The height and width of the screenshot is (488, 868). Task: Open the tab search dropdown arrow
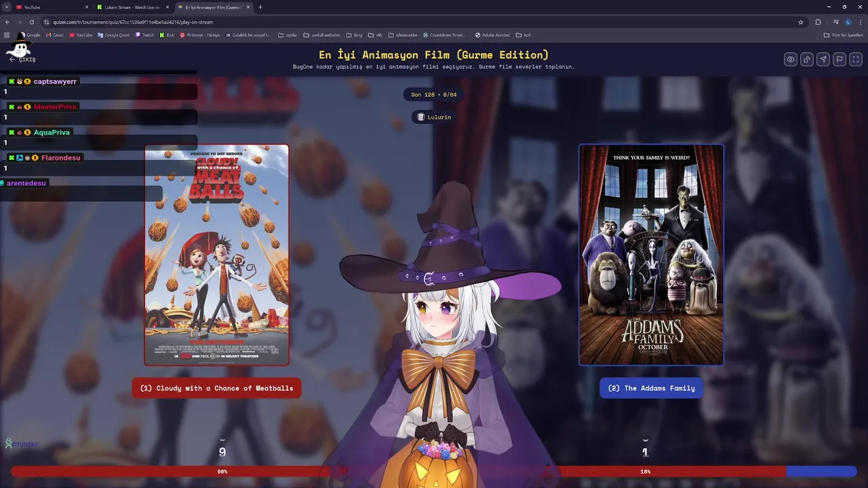(6, 7)
